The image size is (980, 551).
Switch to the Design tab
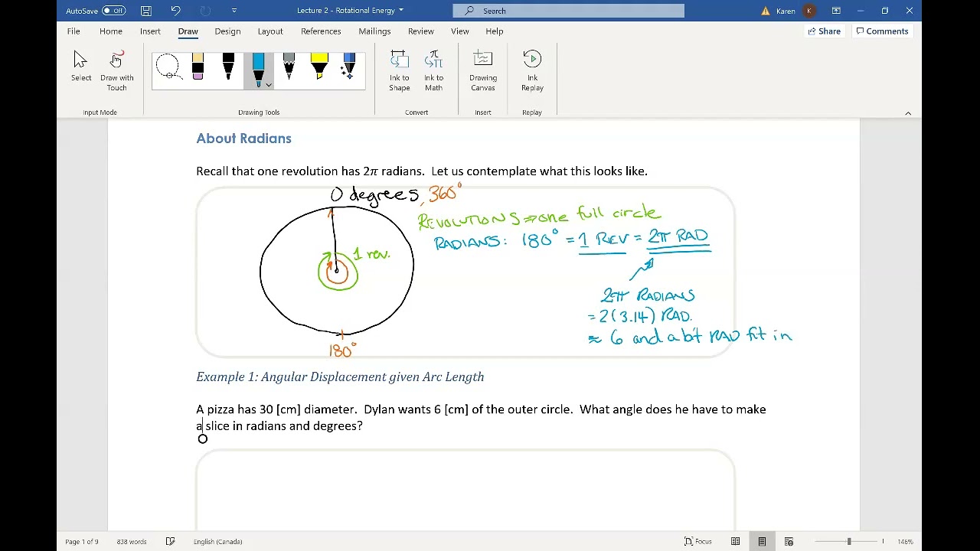point(227,31)
